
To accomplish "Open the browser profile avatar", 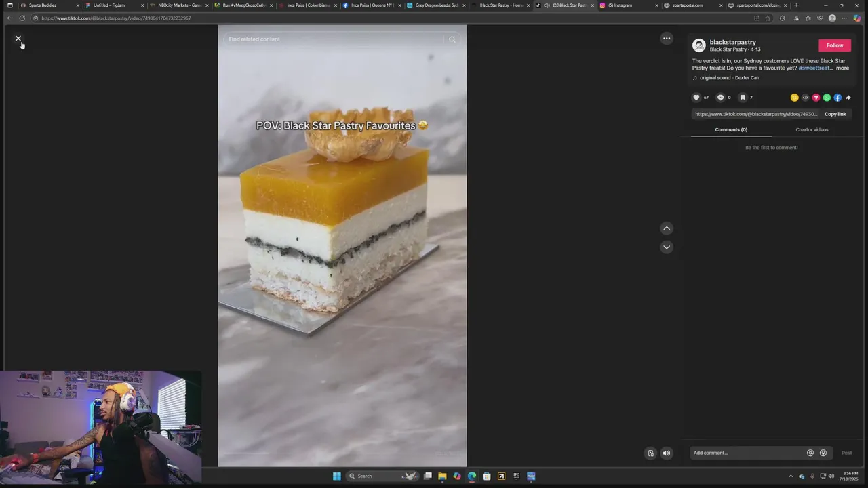I will [832, 18].
